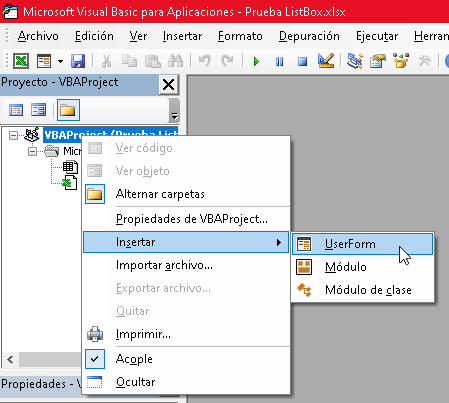The image size is (449, 403).
Task: Choose Imprimir... in context menu
Action: pos(186,334)
